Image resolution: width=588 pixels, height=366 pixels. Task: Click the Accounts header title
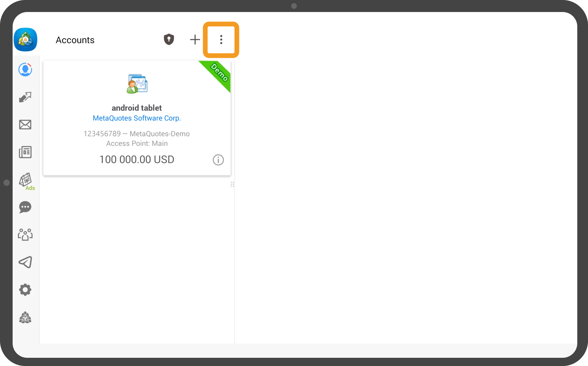click(75, 40)
